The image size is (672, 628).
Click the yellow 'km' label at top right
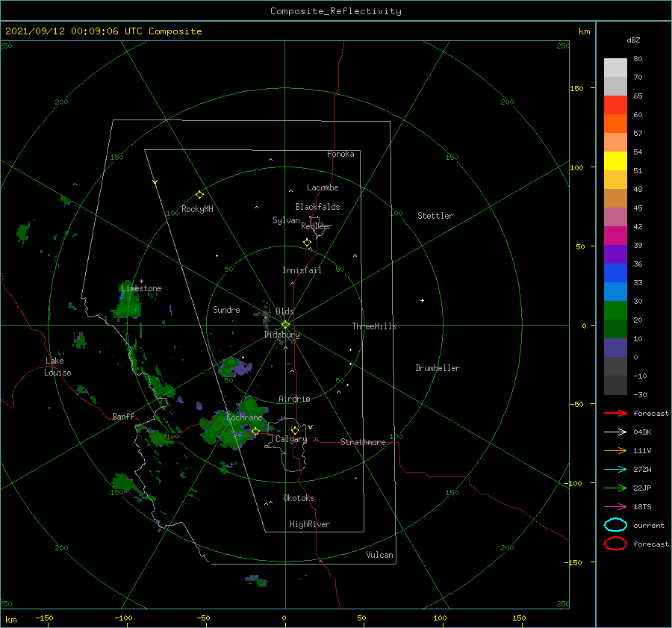[x=584, y=31]
